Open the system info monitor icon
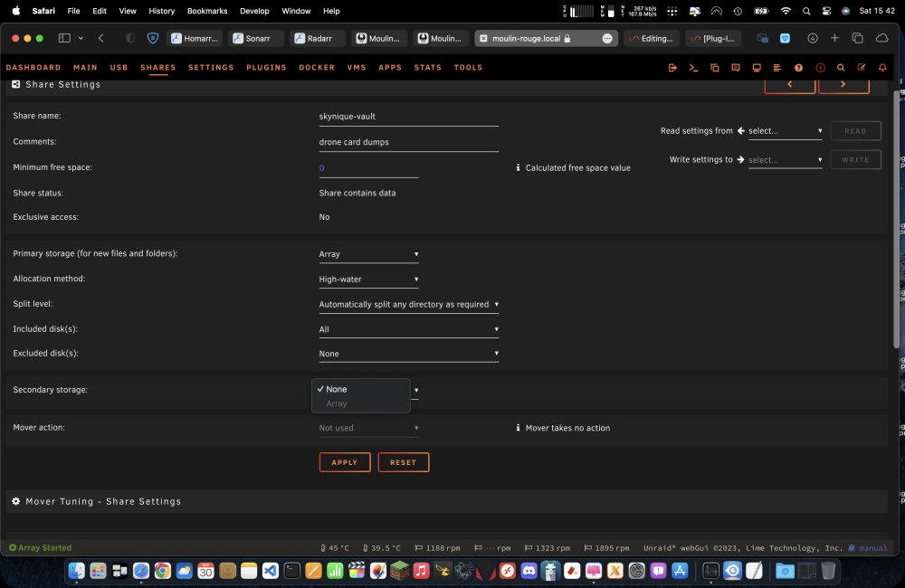905x588 pixels. point(756,68)
